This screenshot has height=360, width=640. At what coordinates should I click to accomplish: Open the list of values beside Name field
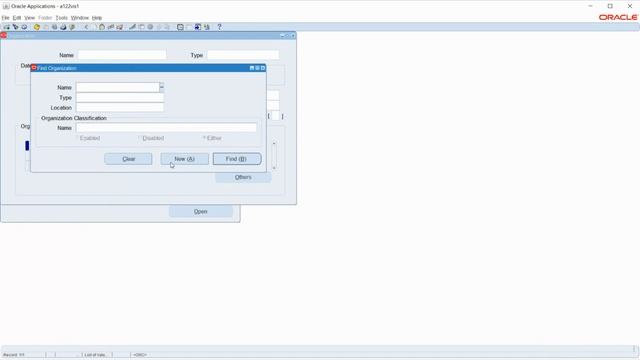point(162,87)
